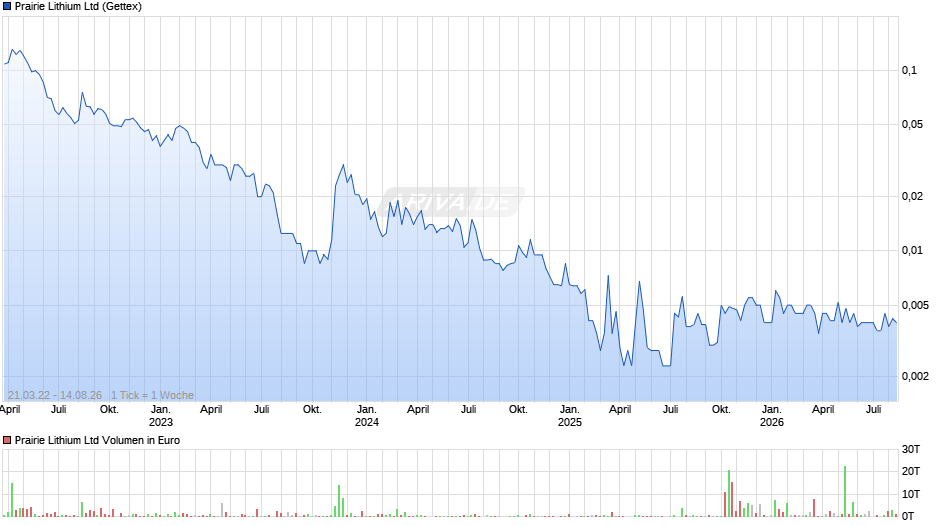Click the volume axis label '10T'

(911, 494)
